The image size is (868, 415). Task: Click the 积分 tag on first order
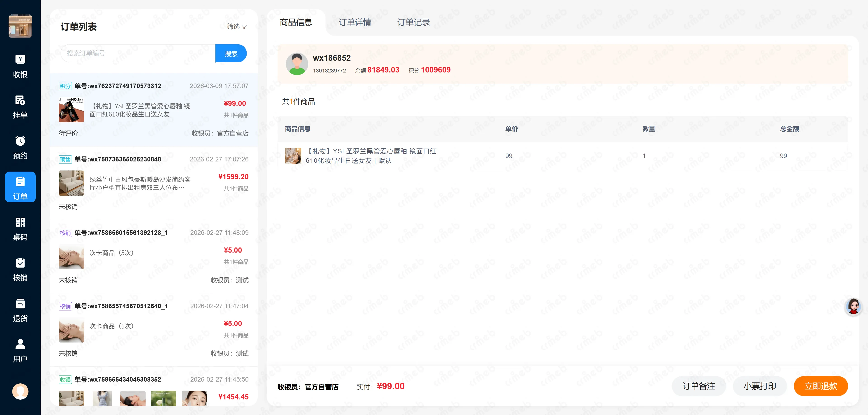point(65,86)
